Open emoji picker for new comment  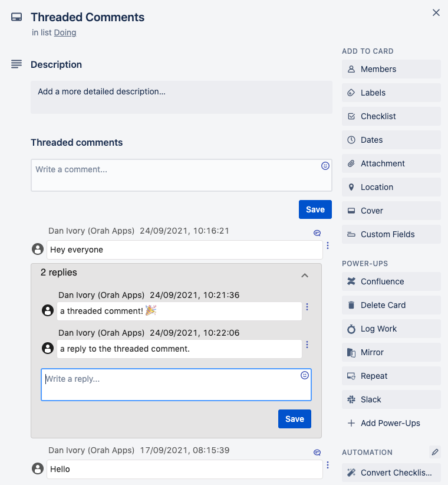[325, 166]
